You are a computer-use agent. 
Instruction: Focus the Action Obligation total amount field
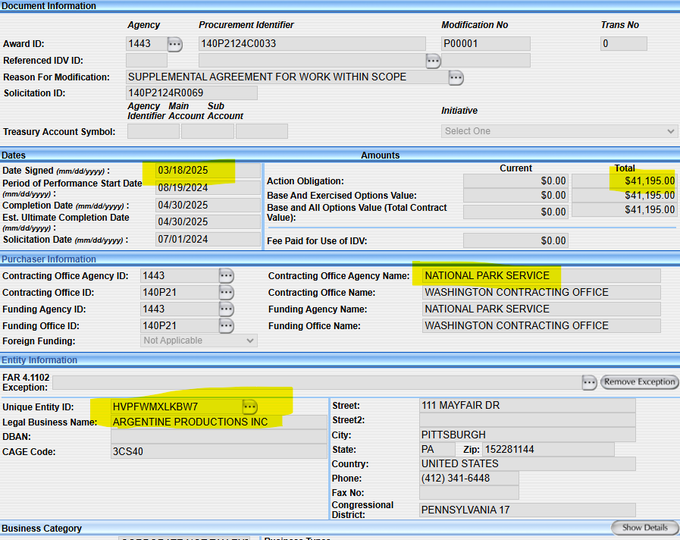pyautogui.click(x=623, y=181)
